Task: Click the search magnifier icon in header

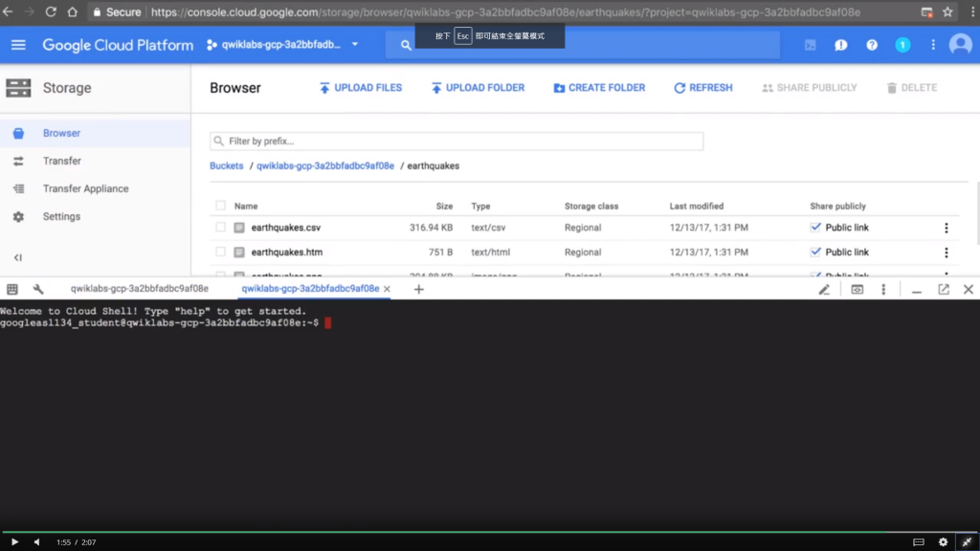Action: click(406, 45)
